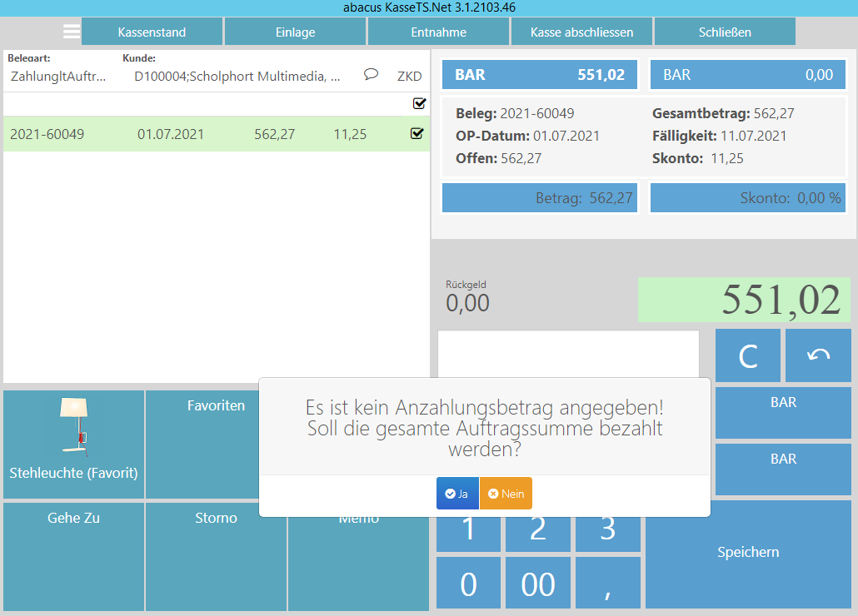Clear the amount with C key
858x616 pixels.
click(747, 355)
